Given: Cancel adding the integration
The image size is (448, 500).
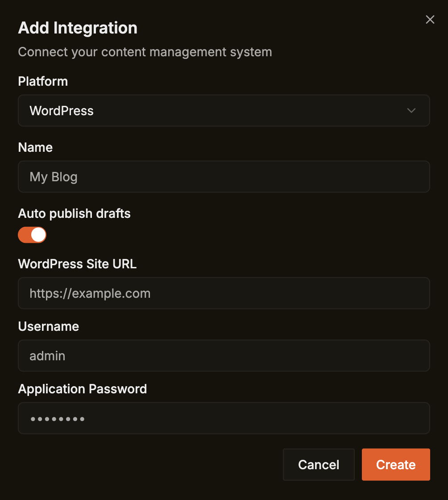Looking at the screenshot, I should 319,465.
